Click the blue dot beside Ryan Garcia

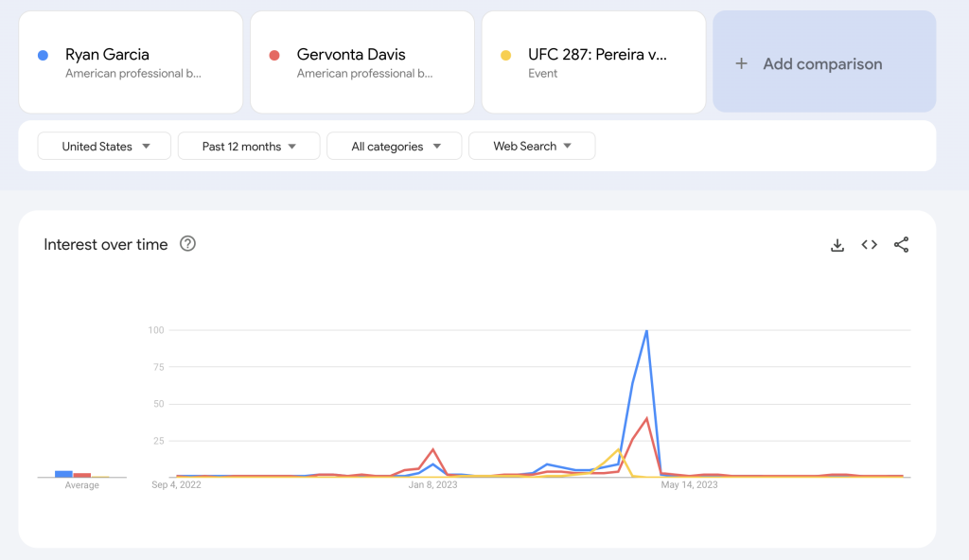coord(43,55)
